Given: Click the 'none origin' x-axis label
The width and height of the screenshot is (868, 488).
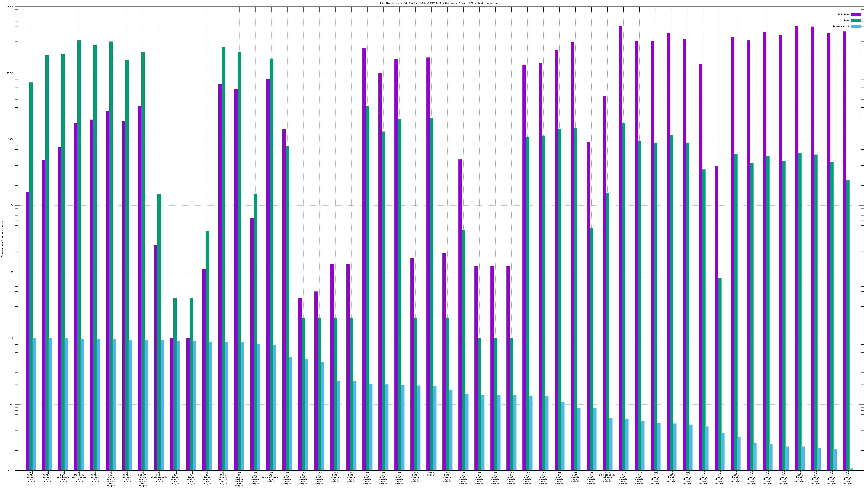Looking at the screenshot, I should (x=431, y=474).
